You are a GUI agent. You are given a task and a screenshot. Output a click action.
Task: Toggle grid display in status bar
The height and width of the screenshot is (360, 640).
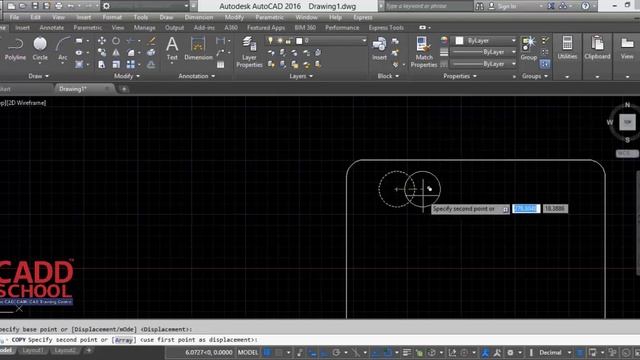point(267,352)
